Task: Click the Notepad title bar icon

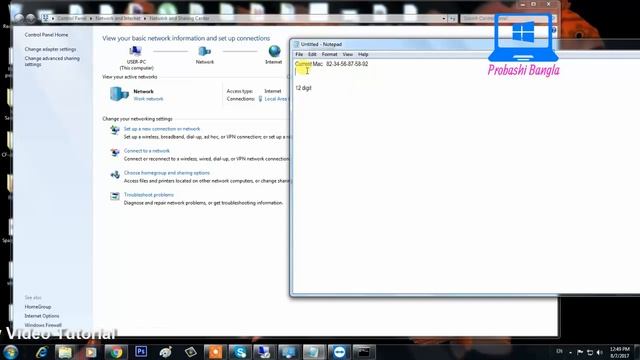Action: [297, 44]
